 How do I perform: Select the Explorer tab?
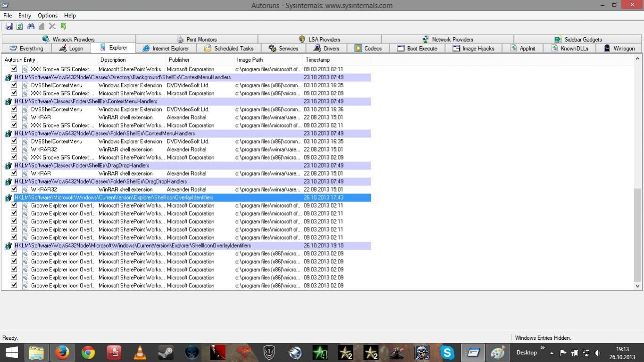click(x=113, y=48)
